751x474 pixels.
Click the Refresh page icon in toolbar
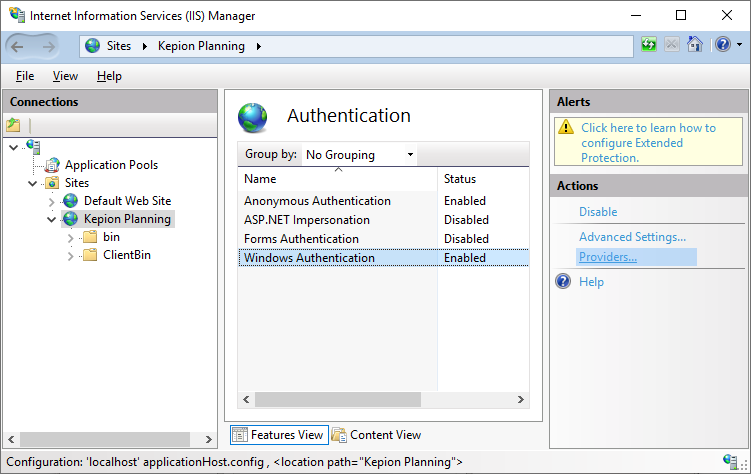coord(649,45)
